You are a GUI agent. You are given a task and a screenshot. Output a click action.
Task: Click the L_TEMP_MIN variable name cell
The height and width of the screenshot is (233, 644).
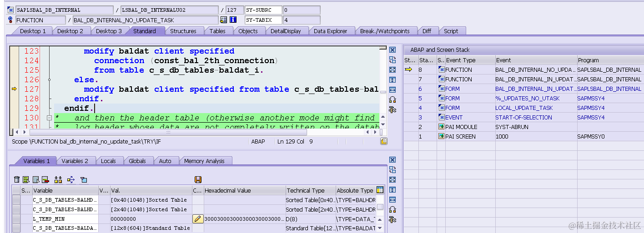tap(65, 219)
